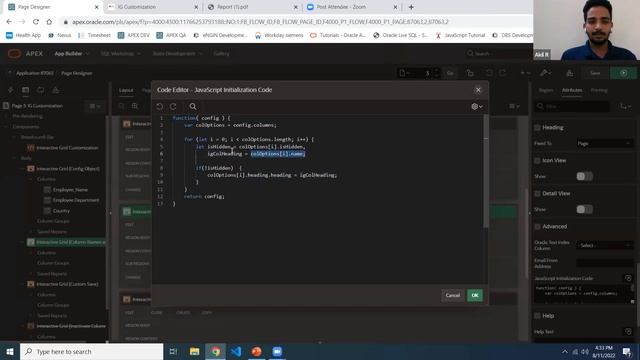Viewport: 640px width, 360px height.
Task: Collapse the Heading property group
Action: [x=538, y=128]
